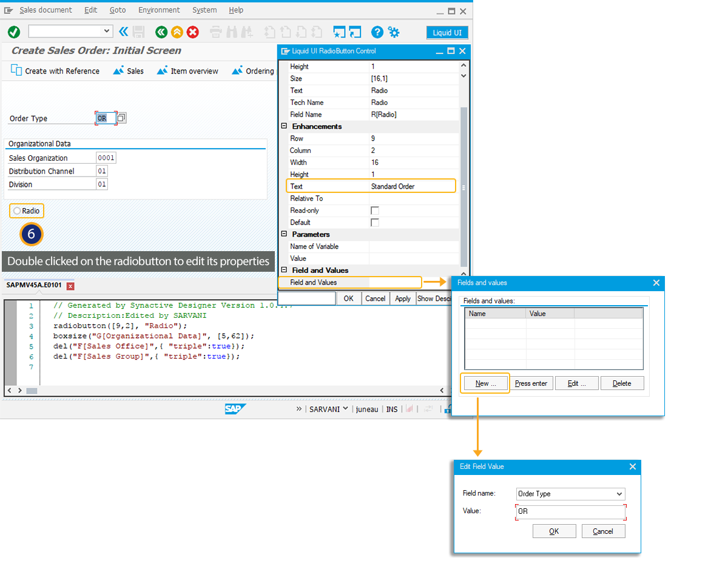Click the Delete button in Fields and values
This screenshot has width=728, height=586.
(622, 383)
